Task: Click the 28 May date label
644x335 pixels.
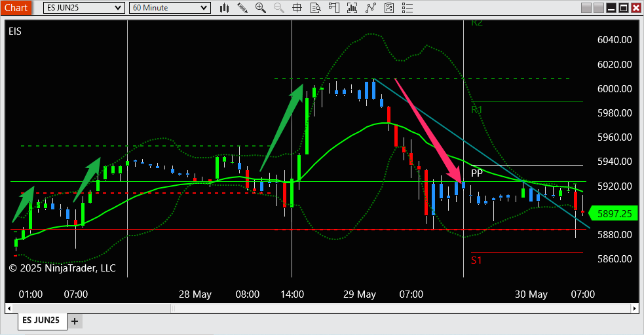Action: click(195, 294)
